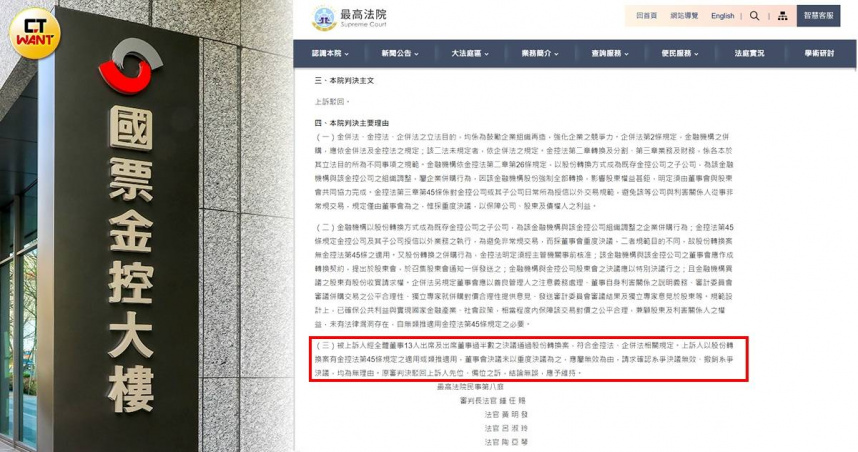Expand the 查詢服務 menu
The width and height of the screenshot is (858, 452).
point(610,54)
